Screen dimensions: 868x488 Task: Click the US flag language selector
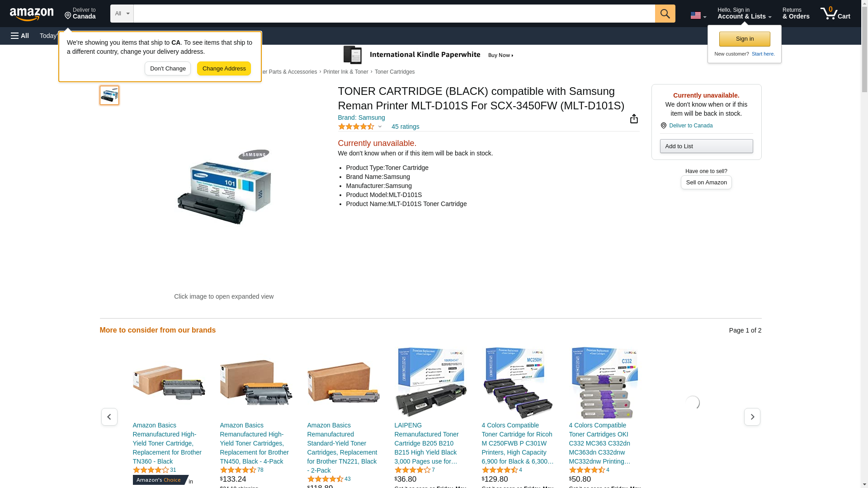point(698,15)
